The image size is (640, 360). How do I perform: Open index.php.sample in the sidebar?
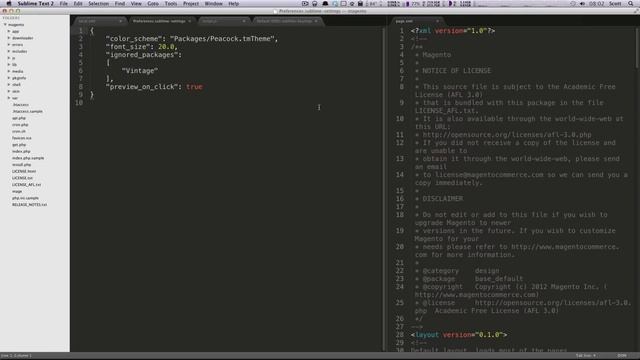click(x=28, y=158)
